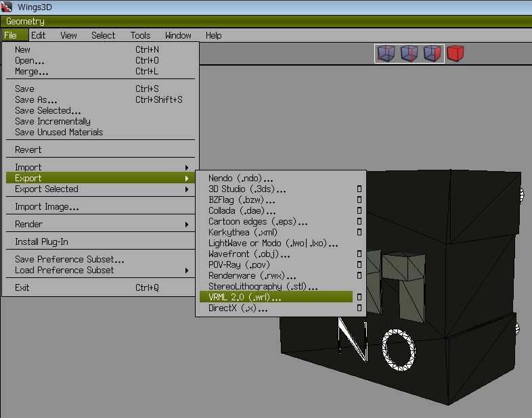Open options box for Cartoon edges export
The image size is (532, 418).
(x=359, y=221)
